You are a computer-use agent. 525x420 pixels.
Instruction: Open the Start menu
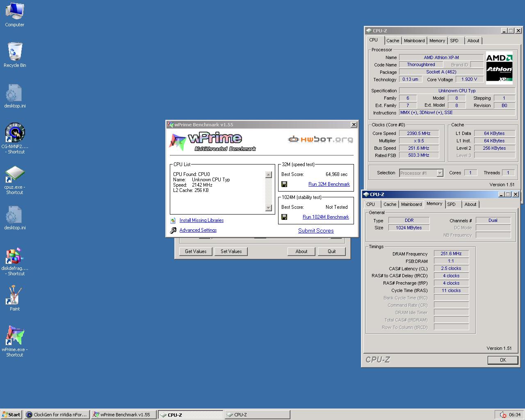(11, 415)
